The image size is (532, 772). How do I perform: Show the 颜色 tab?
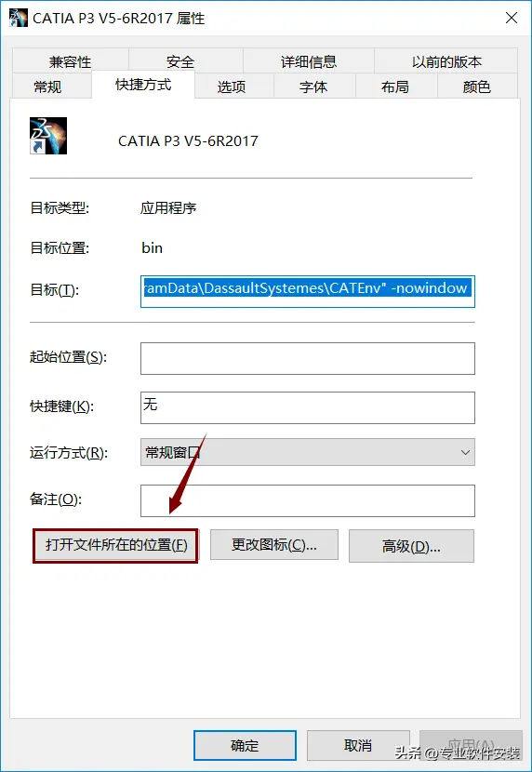point(477,87)
